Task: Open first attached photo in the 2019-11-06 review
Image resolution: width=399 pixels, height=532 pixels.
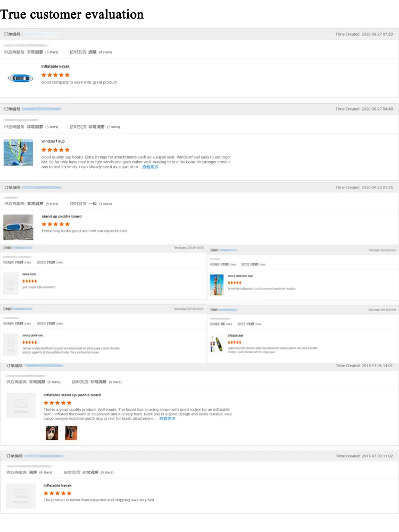Action: point(52,433)
